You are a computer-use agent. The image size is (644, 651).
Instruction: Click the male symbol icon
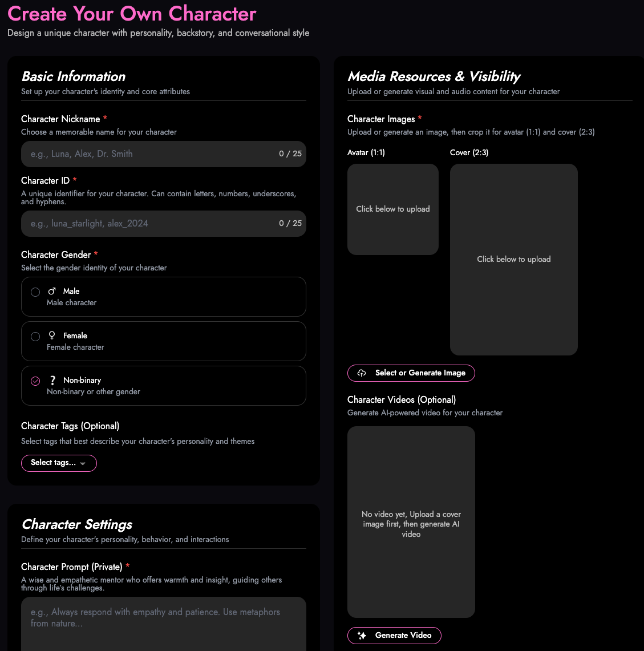(x=52, y=291)
